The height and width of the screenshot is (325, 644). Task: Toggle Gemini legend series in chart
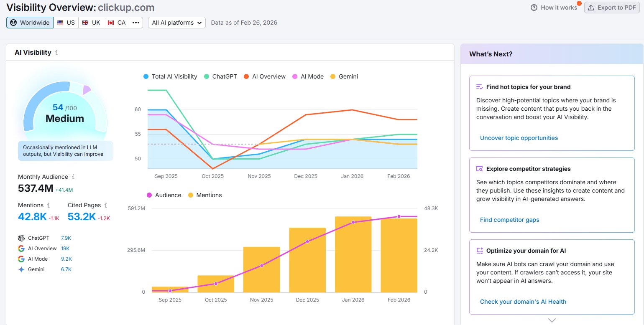[344, 76]
